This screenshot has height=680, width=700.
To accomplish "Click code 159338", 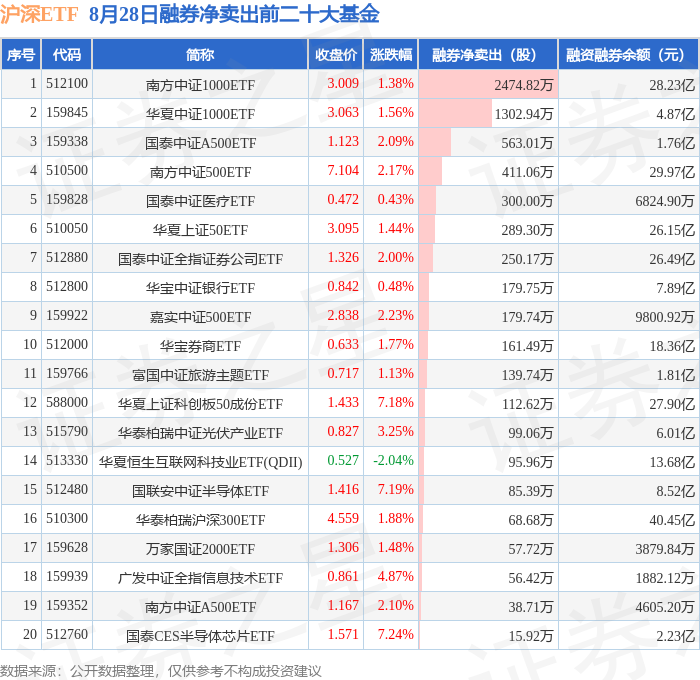I will click(67, 142).
